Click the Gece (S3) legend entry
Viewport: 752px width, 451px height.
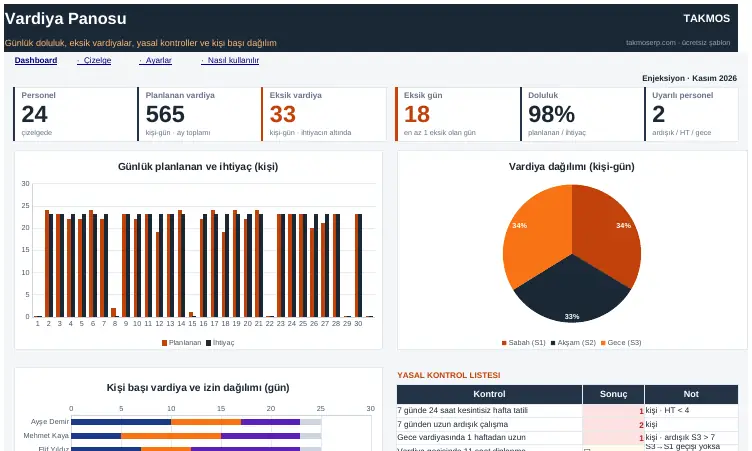(x=621, y=343)
